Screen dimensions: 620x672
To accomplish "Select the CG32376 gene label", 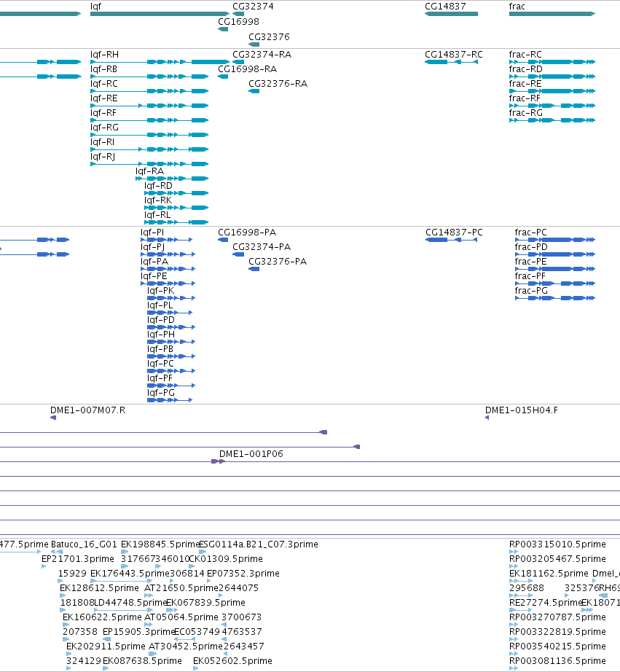I will (x=269, y=37).
